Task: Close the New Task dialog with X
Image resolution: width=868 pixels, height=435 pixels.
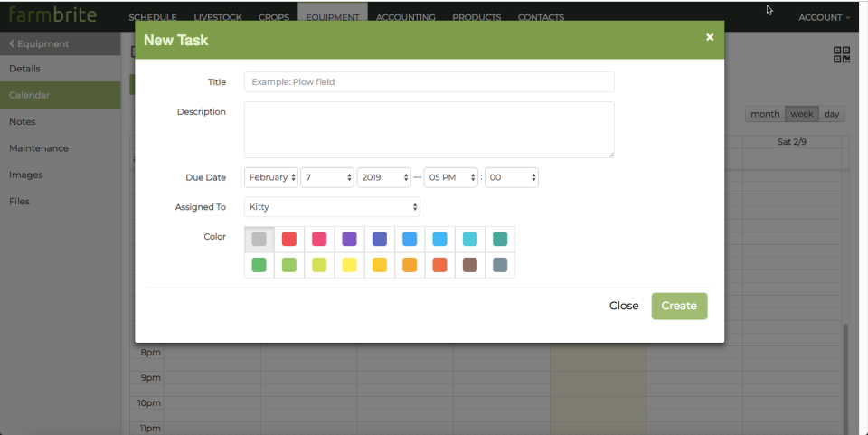Action: [710, 37]
